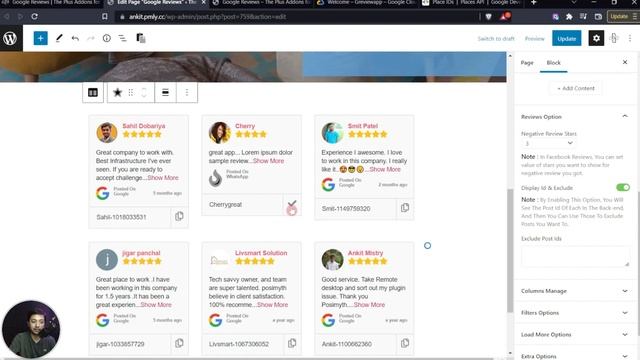This screenshot has width=640, height=360.
Task: Toggle Display Id & Exclude switch
Action: pos(623,187)
